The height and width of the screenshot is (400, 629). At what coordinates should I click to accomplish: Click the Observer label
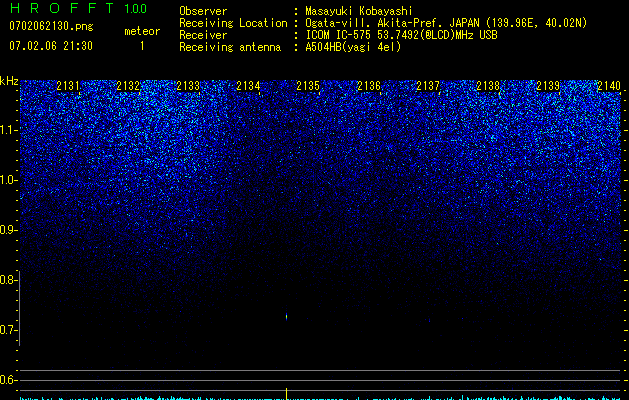tap(203, 11)
